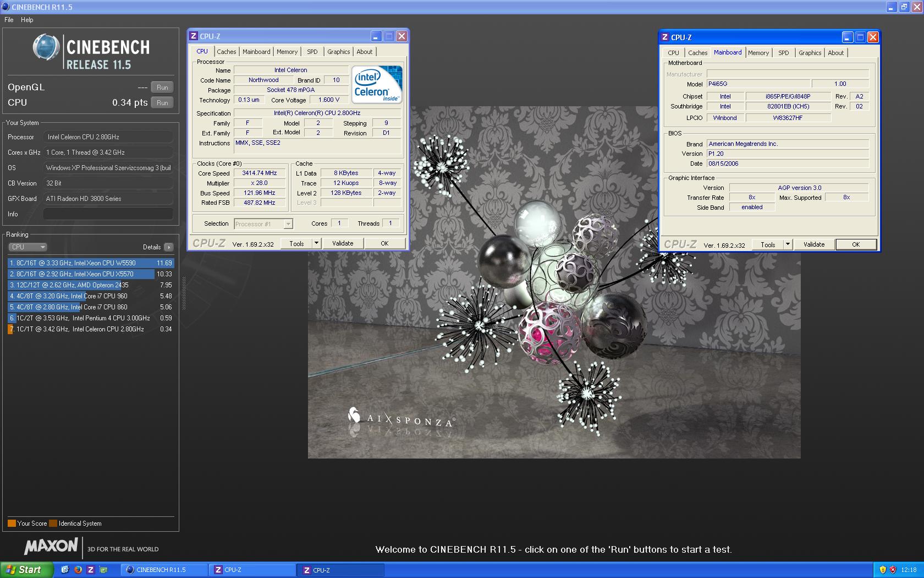Click the Cinebench icon in the title bar

[5, 7]
